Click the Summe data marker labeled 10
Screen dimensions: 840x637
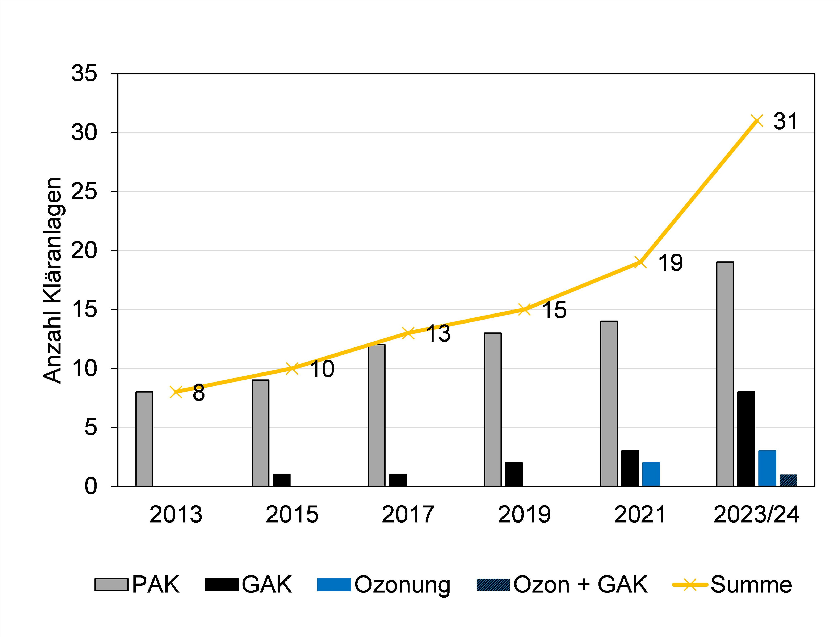[292, 368]
